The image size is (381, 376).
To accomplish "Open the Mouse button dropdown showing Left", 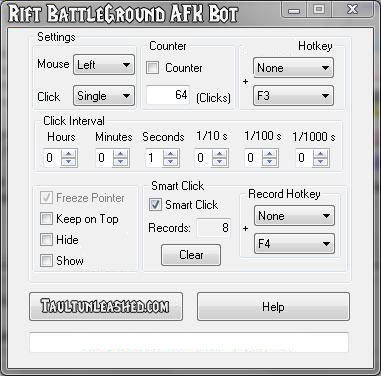I will coord(104,65).
